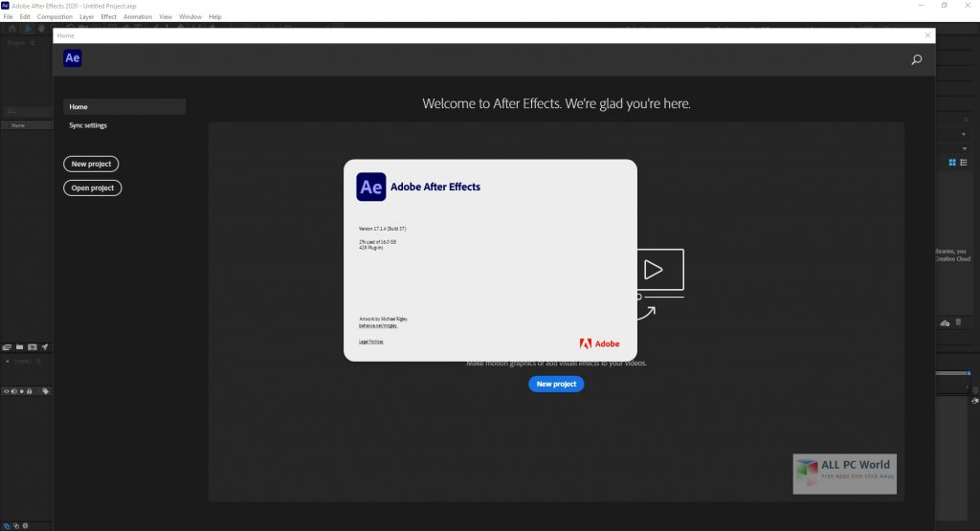Screen dimensions: 980x531
Task: Toggle the video eye column switch
Action: [7, 391]
